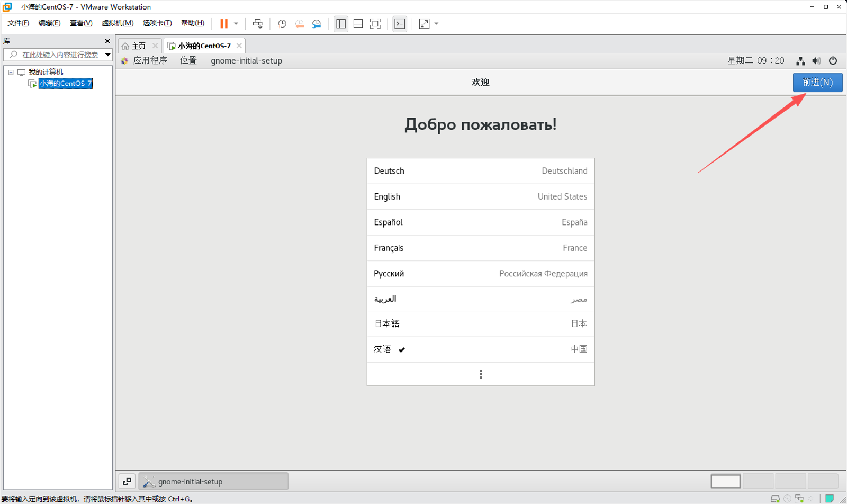847x504 pixels.
Task: Open the library search dropdown arrow
Action: coord(107,55)
